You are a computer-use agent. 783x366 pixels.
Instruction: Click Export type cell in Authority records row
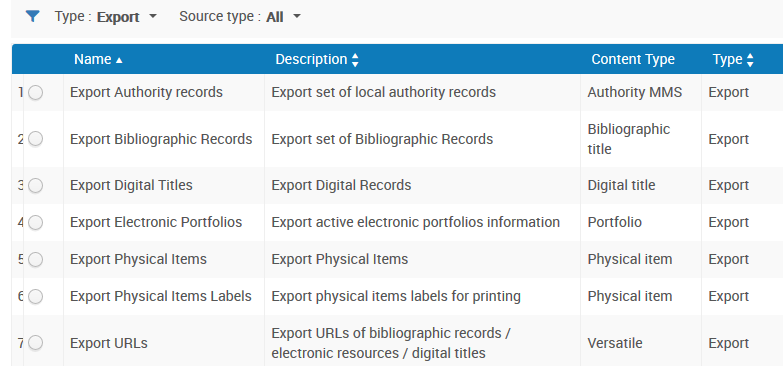tap(729, 92)
